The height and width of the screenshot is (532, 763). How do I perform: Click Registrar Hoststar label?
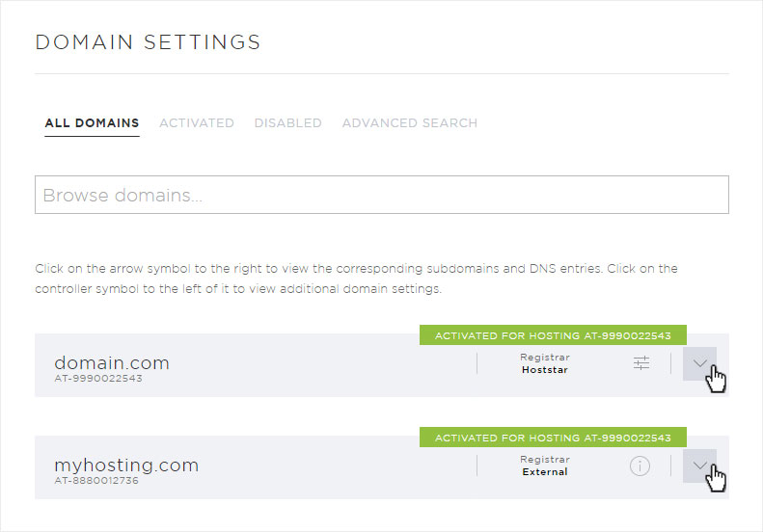pyautogui.click(x=544, y=363)
